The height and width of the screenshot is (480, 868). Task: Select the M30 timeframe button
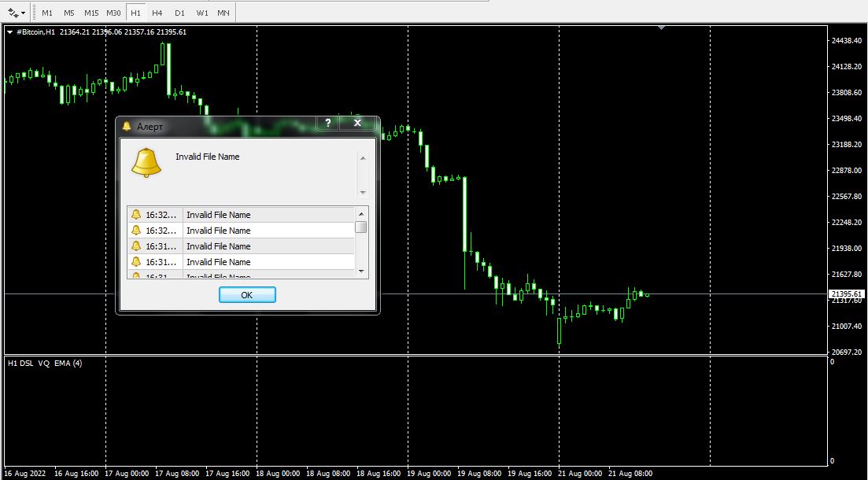[113, 12]
